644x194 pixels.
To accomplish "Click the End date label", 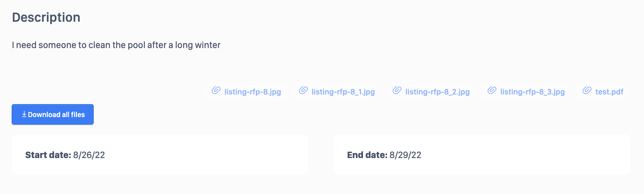I will [367, 155].
